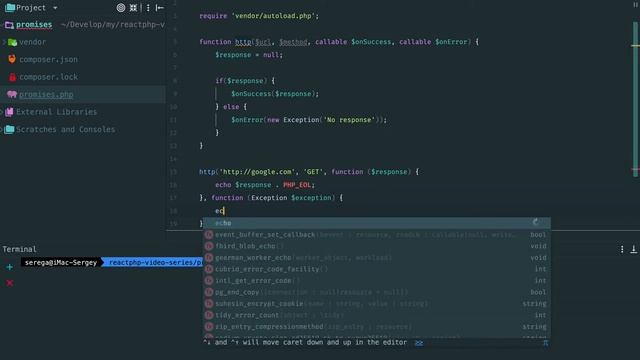Add a new terminal session with plus
The width and height of the screenshot is (640, 360).
coord(9,267)
